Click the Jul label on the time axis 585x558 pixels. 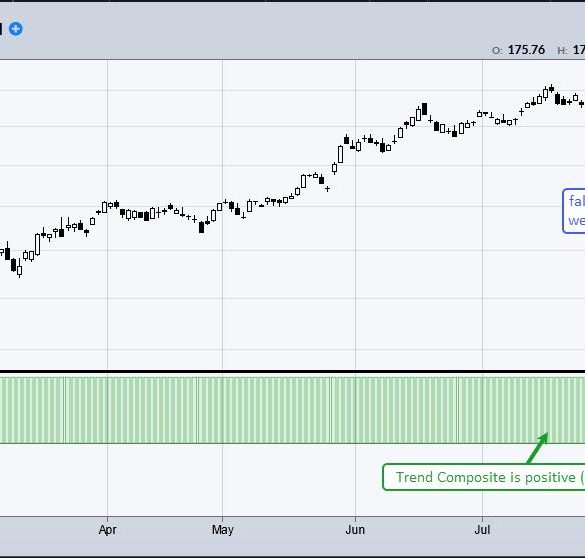pos(482,530)
